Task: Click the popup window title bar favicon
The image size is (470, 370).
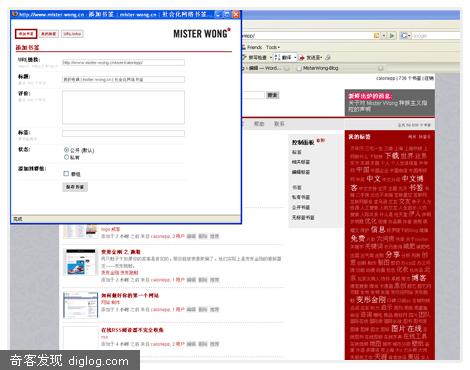Action: (x=15, y=14)
